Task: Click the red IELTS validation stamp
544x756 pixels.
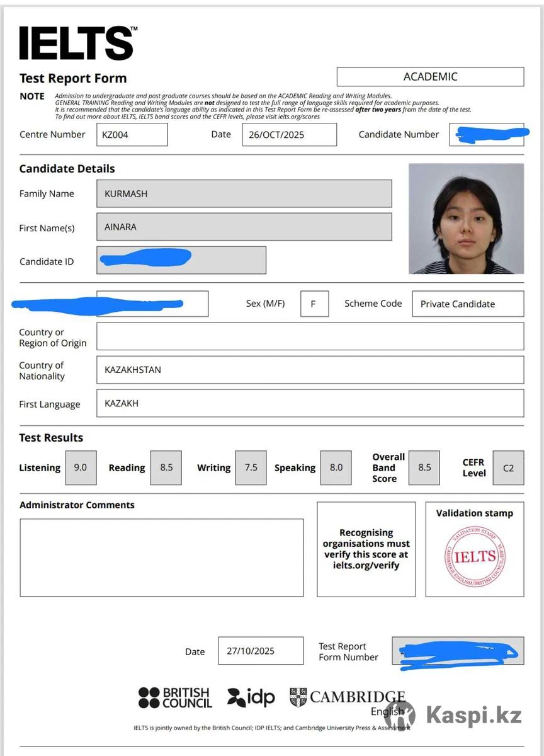Action: pyautogui.click(x=474, y=556)
